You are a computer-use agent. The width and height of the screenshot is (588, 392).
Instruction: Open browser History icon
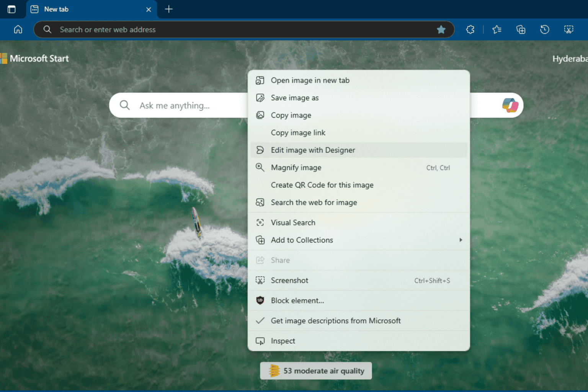point(544,29)
